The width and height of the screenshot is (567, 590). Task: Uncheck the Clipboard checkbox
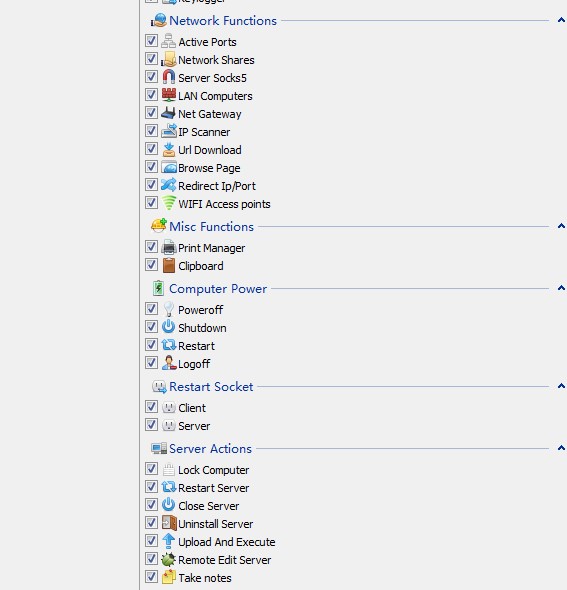[x=151, y=265]
